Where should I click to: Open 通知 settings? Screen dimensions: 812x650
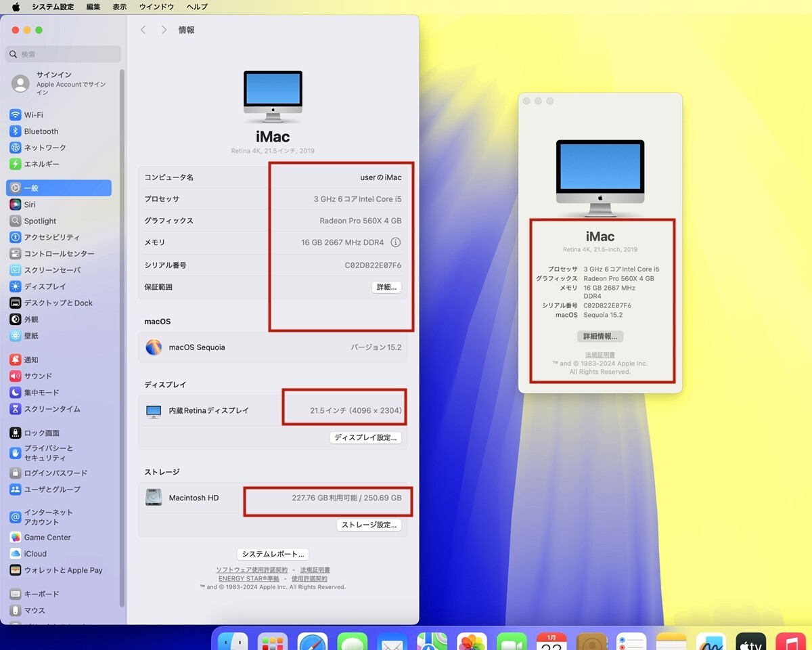[59, 360]
